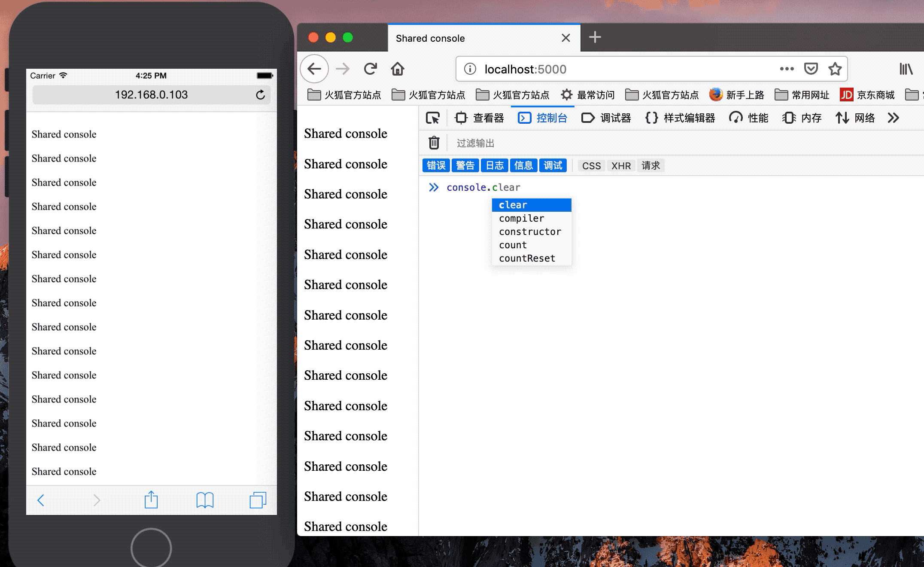Activate the element picker tool icon
Screen dimensions: 924x567
point(432,118)
